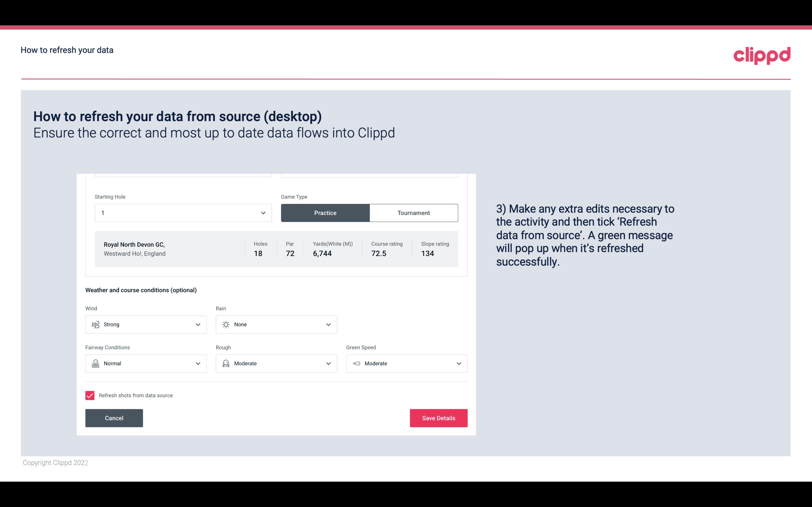
Task: Click the rough condition icon
Action: pyautogui.click(x=225, y=363)
